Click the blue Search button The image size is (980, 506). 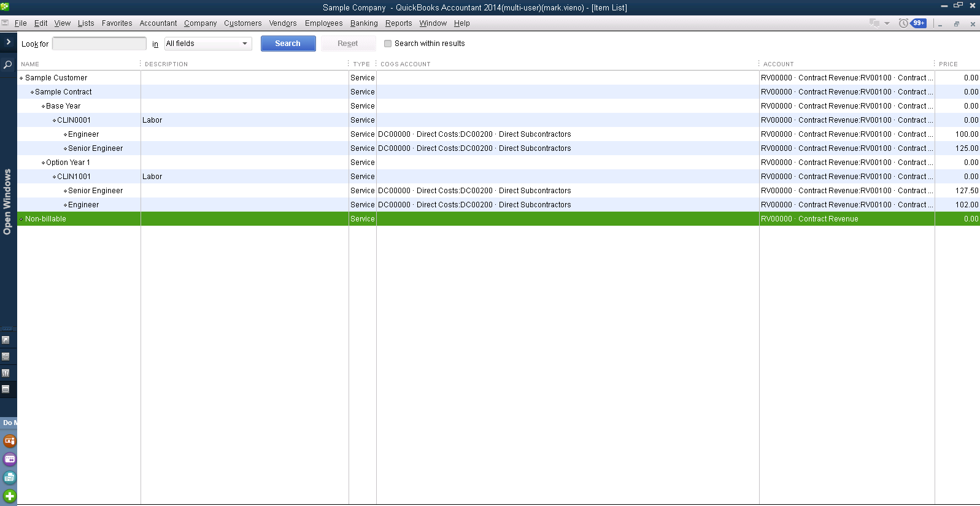(x=288, y=44)
